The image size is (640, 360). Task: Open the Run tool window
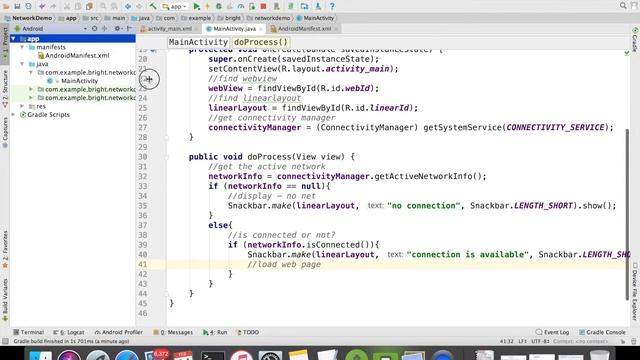click(215, 332)
